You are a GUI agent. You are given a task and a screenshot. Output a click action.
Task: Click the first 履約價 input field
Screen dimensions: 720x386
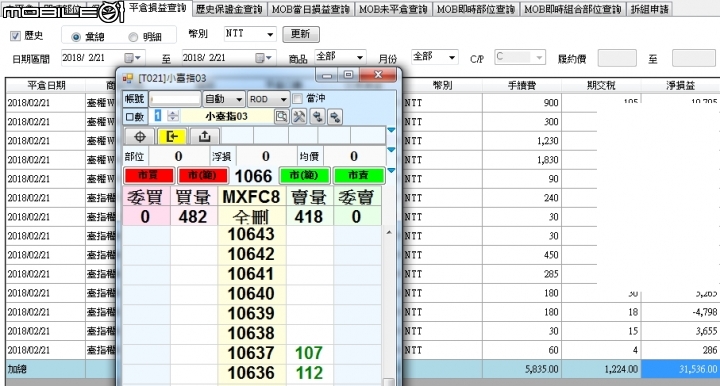617,58
